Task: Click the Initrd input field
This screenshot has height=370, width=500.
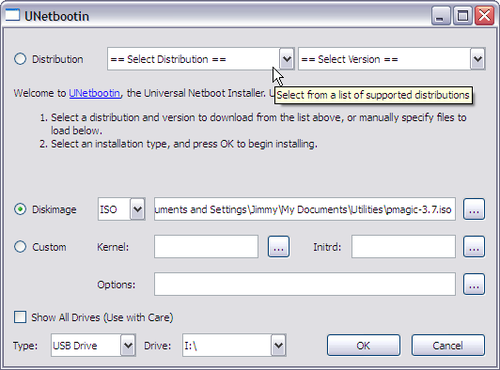Action: 403,247
